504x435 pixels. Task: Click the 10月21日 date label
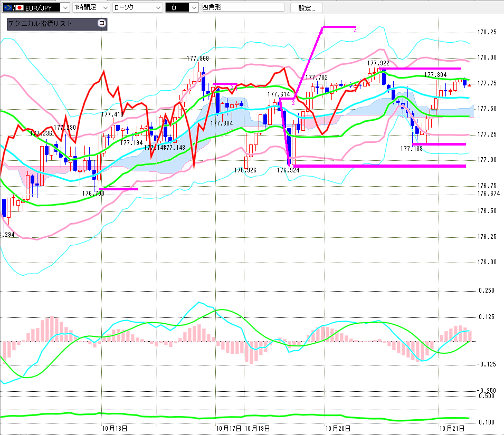tap(452, 428)
